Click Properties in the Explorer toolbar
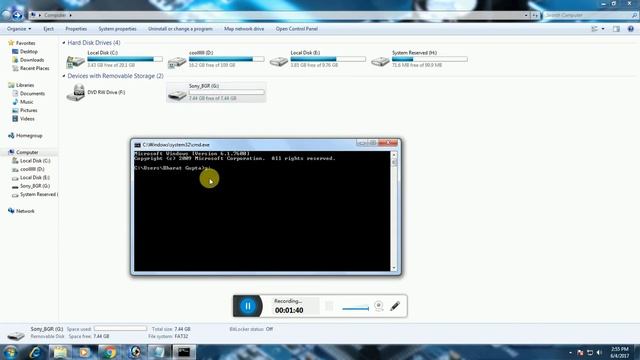Image resolution: width=640 pixels, height=360 pixels. coord(76,29)
